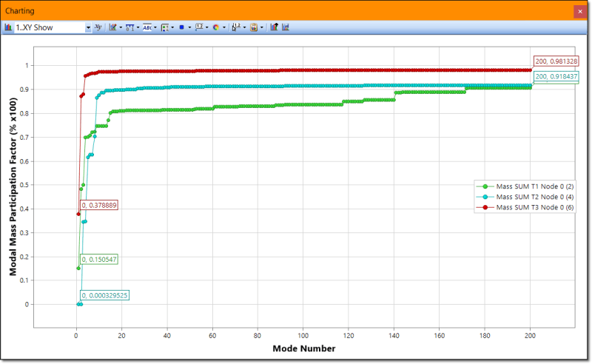Click the Charting window title

tap(20, 11)
